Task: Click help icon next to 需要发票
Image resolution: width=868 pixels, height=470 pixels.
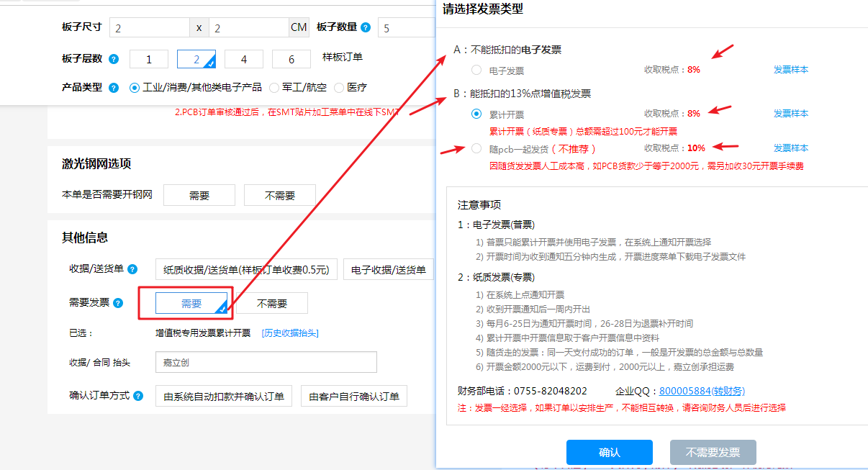Action: coord(118,303)
